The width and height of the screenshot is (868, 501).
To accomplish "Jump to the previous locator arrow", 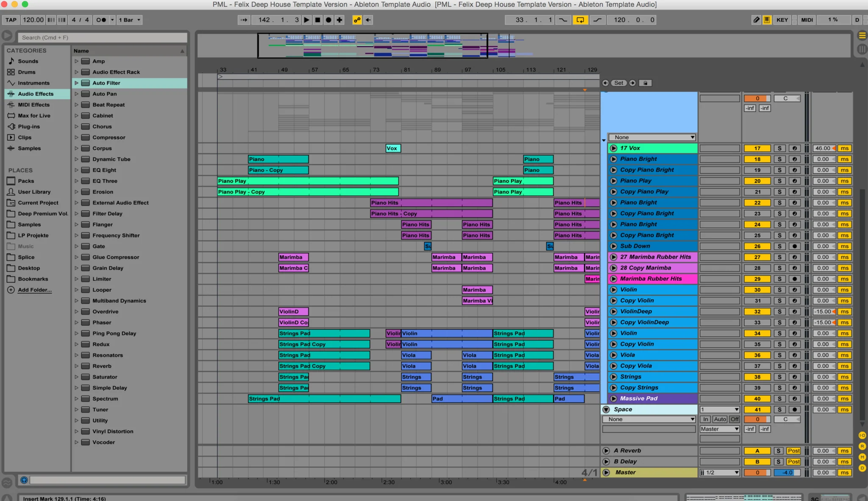I will click(606, 83).
